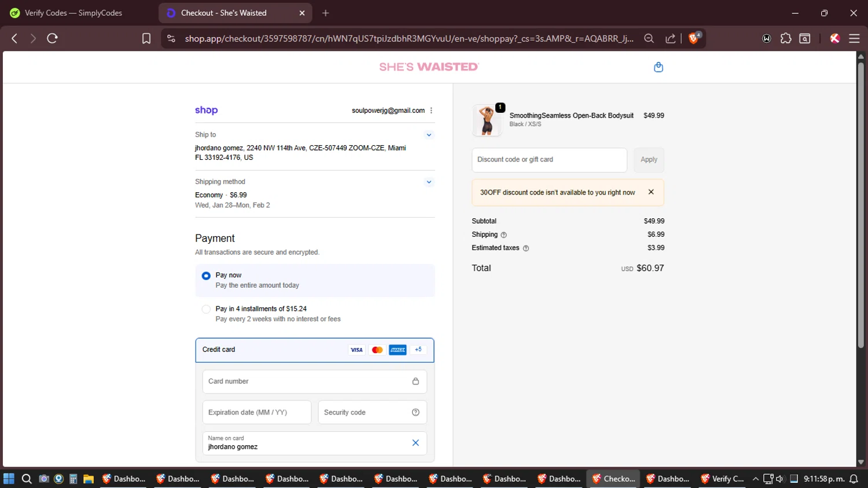Image resolution: width=868 pixels, height=488 pixels.
Task: Click the Estimated taxes info icon
Action: [x=526, y=248]
